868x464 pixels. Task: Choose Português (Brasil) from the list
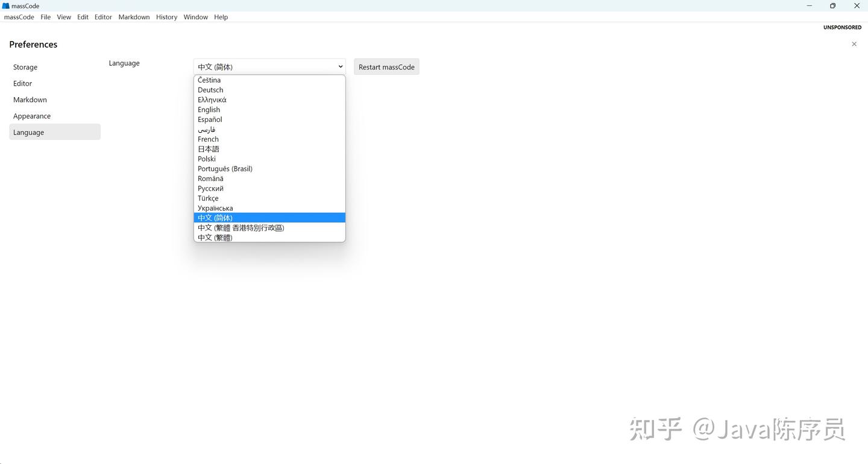click(269, 169)
